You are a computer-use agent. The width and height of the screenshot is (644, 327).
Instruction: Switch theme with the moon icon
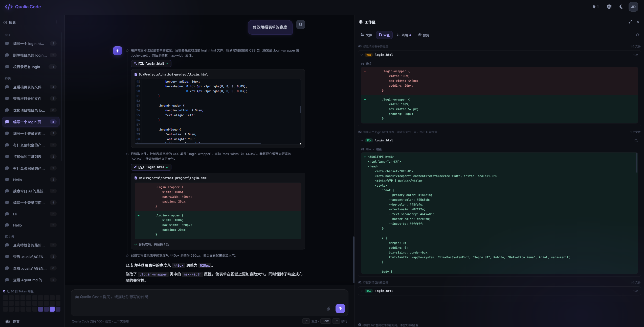click(x=621, y=7)
